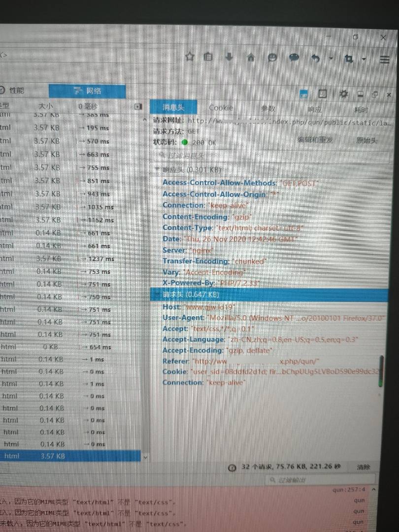Screen dimensions: 399x532
Task: Open dropdown arrow beside undo icon
Action: point(331,59)
